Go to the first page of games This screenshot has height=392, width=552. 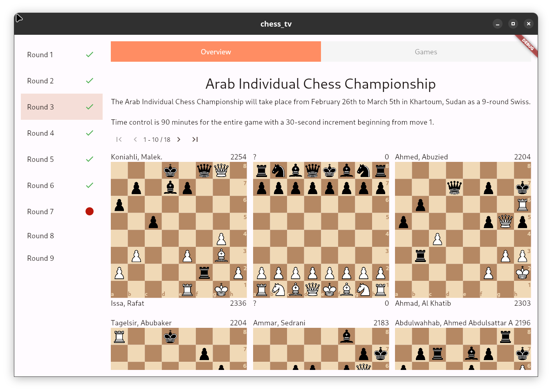119,139
